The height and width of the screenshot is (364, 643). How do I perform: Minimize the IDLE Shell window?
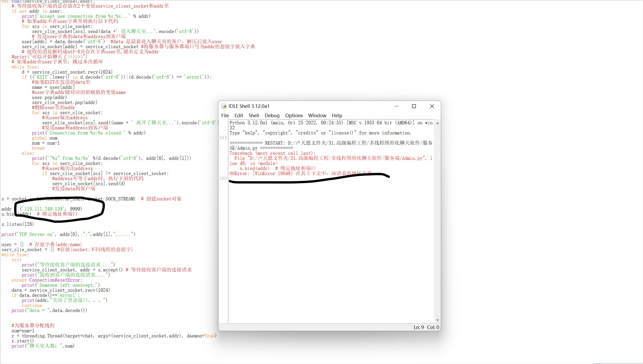396,106
